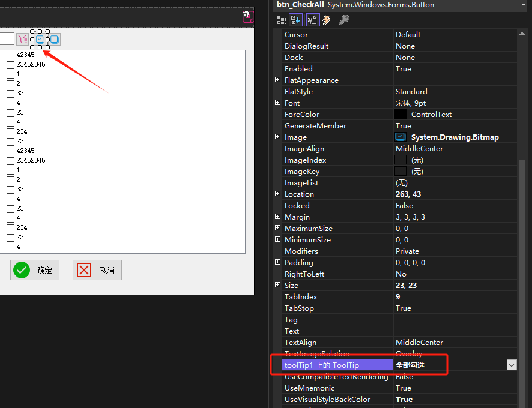Screen dimensions: 532x408
Task: Expand the Location property
Action: (x=277, y=194)
